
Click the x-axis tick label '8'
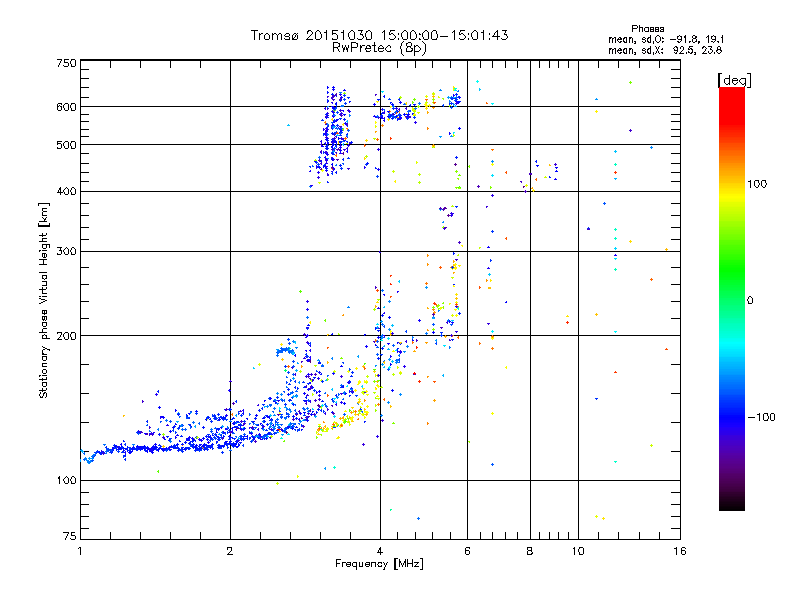pos(530,551)
